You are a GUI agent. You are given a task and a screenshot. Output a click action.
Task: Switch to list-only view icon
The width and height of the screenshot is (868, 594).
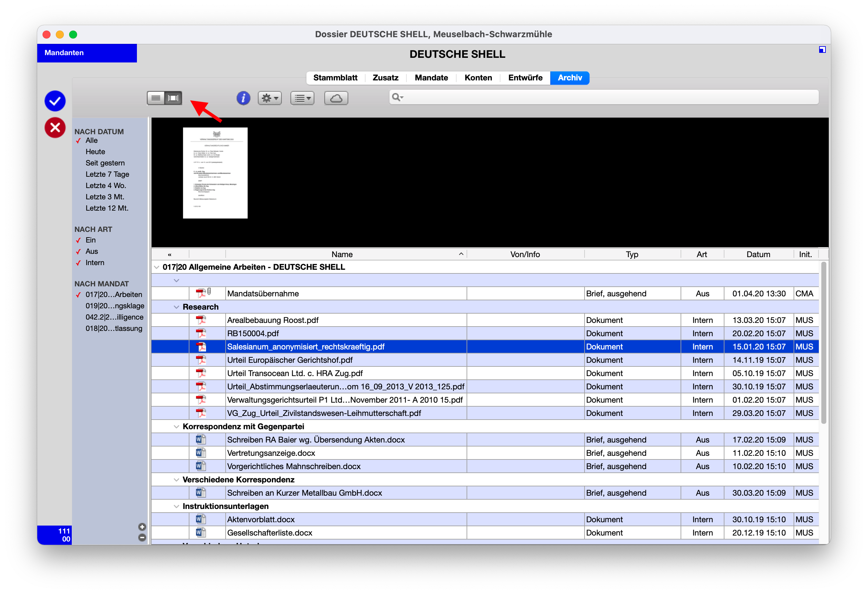(156, 98)
